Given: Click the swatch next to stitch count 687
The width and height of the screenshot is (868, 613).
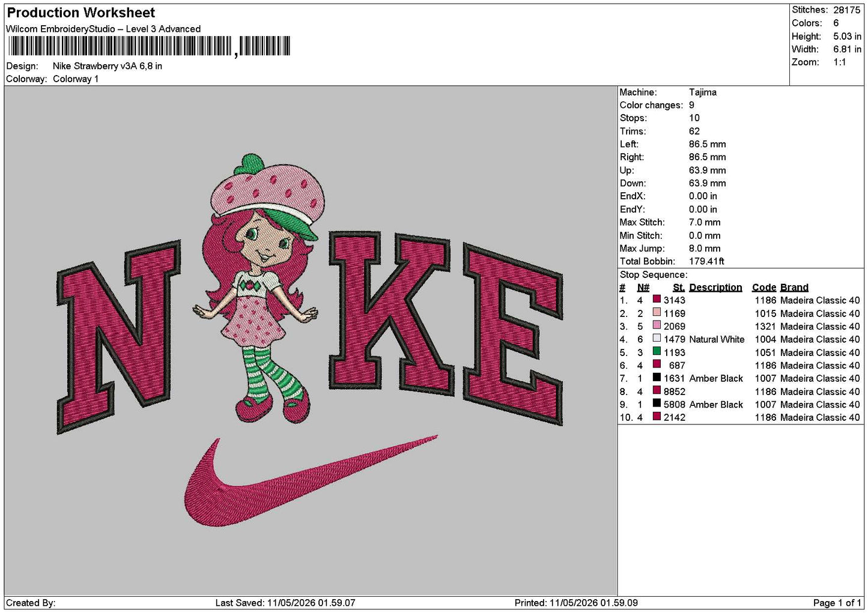Looking at the screenshot, I should point(657,365).
